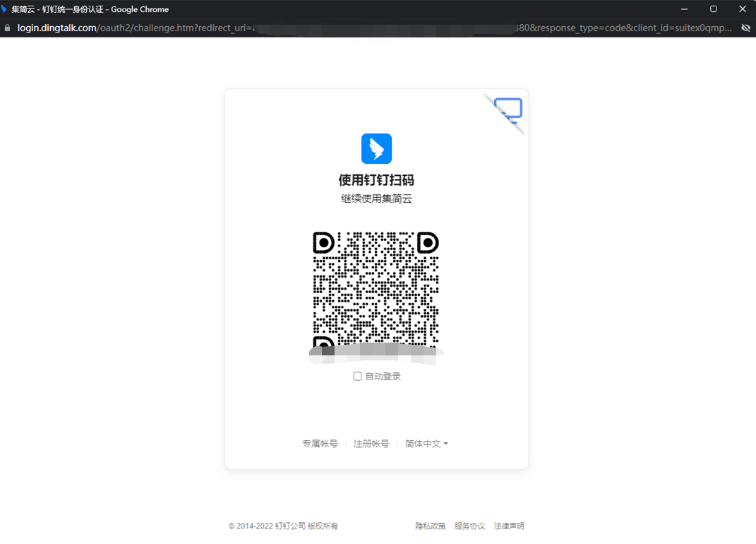Click the 使用钉钉扫码 heading
This screenshot has height=544, width=756.
pyautogui.click(x=376, y=180)
